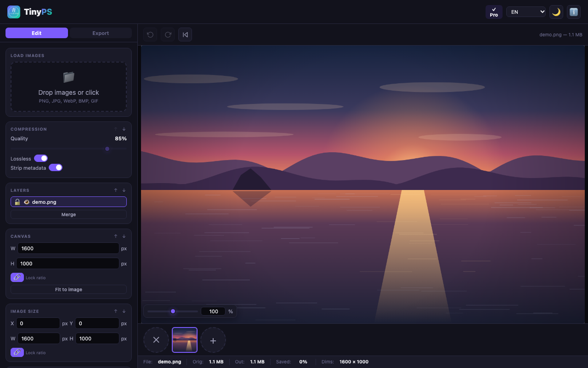Screen dimensions: 588x368
Task: Open the EN language dropdown
Action: pos(526,12)
